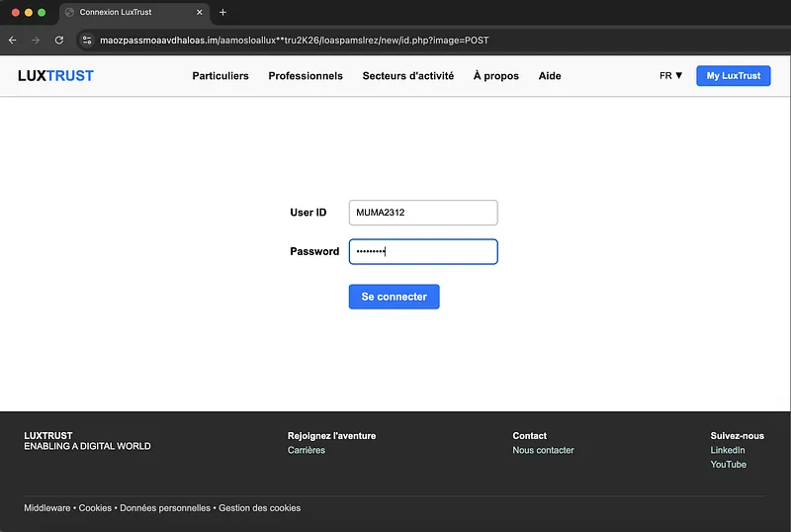Viewport: 791px width, 532px height.
Task: Click the green fullscreen window button
Action: point(42,12)
